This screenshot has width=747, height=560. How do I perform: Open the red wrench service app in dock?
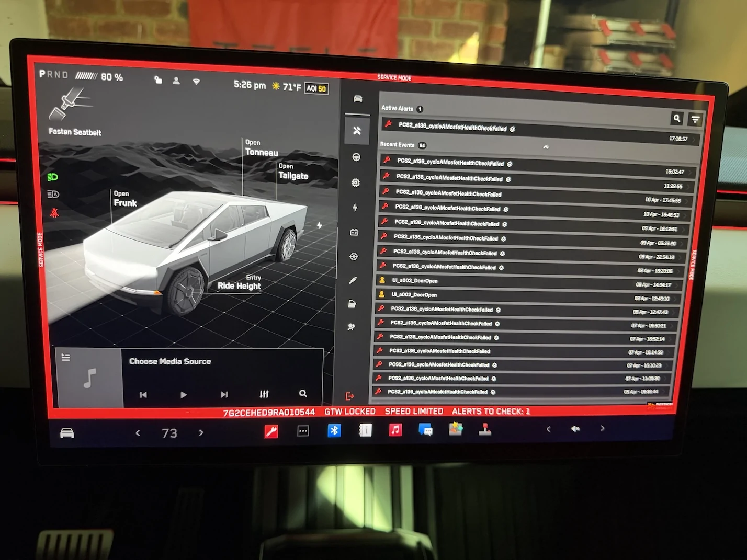(x=271, y=431)
